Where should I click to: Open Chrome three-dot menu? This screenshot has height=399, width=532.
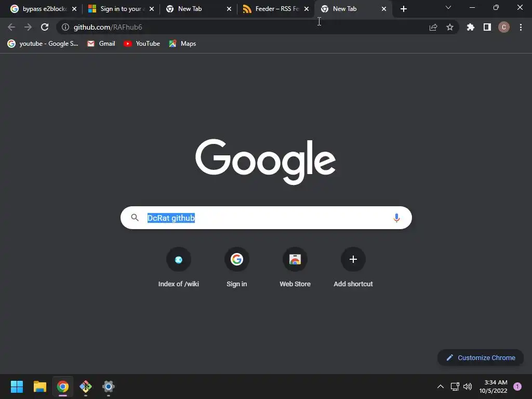pyautogui.click(x=521, y=27)
